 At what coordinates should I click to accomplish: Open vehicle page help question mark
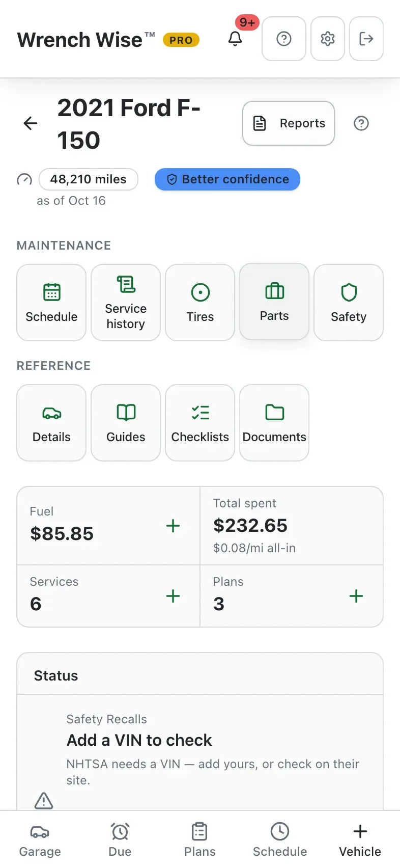pos(361,123)
